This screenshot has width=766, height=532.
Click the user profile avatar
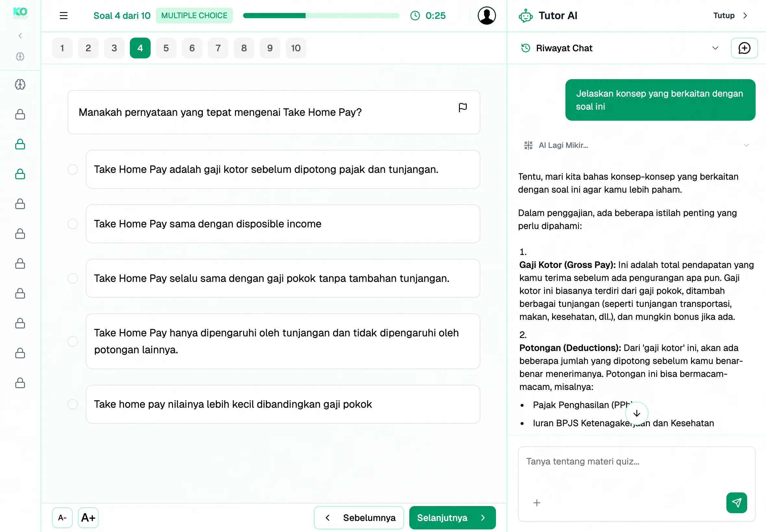click(487, 16)
